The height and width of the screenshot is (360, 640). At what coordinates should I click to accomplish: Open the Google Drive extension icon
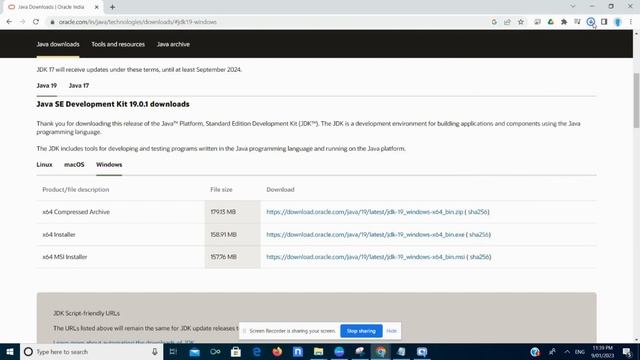pyautogui.click(x=551, y=22)
